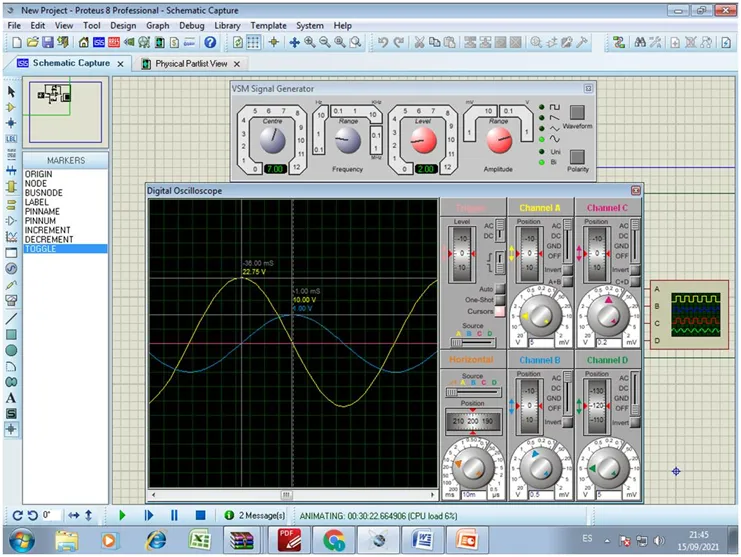Switch to Physical Partlist View tab
The width and height of the screenshot is (741, 557).
[x=191, y=64]
